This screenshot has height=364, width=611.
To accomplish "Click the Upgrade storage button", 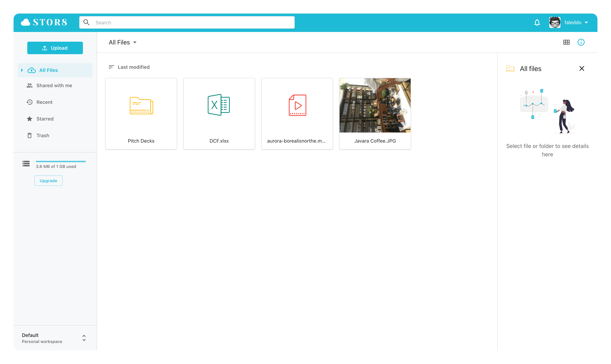I will click(x=48, y=181).
